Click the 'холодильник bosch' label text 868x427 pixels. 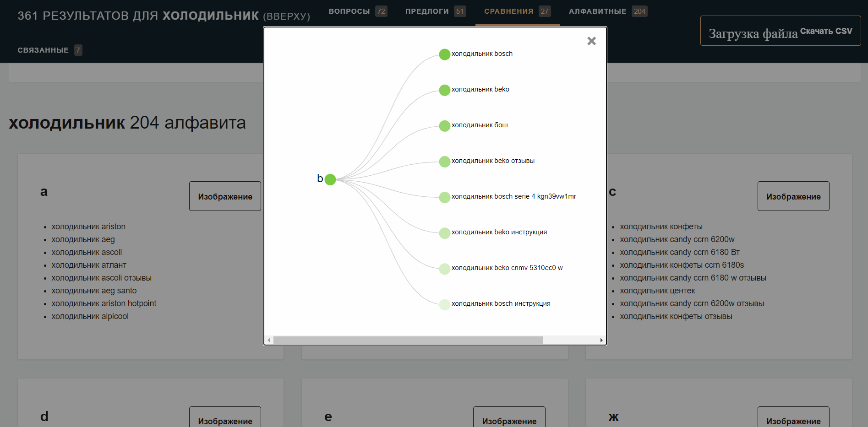pos(482,54)
